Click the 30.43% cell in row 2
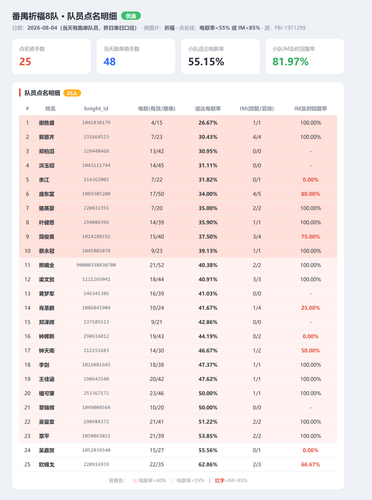This screenshot has height=500, width=372. pos(208,137)
